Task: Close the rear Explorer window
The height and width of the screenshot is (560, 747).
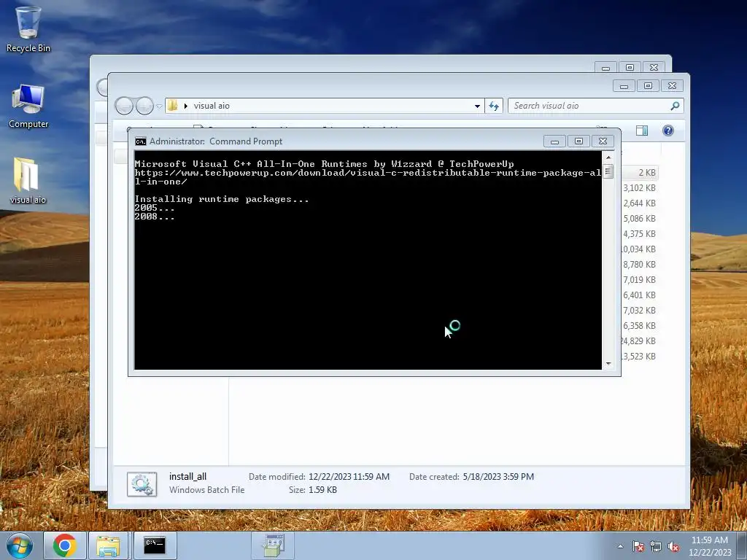Action: [x=654, y=68]
